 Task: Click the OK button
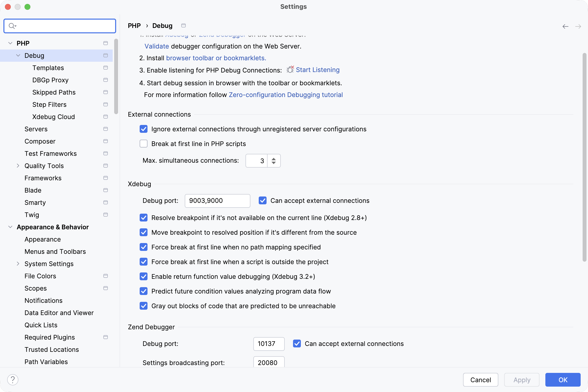coord(563,380)
